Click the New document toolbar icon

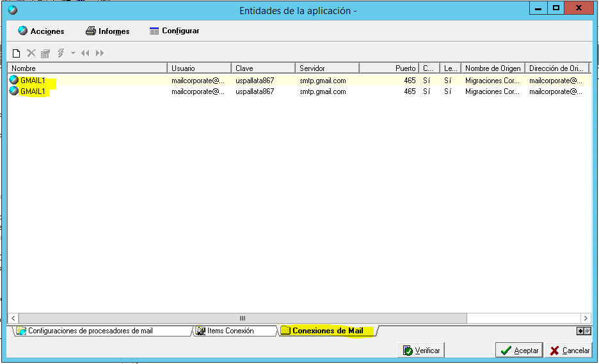17,53
